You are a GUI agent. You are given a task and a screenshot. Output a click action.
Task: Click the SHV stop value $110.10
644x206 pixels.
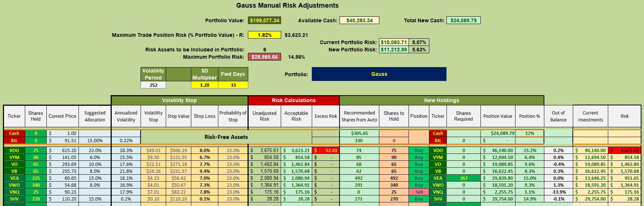pos(178,199)
